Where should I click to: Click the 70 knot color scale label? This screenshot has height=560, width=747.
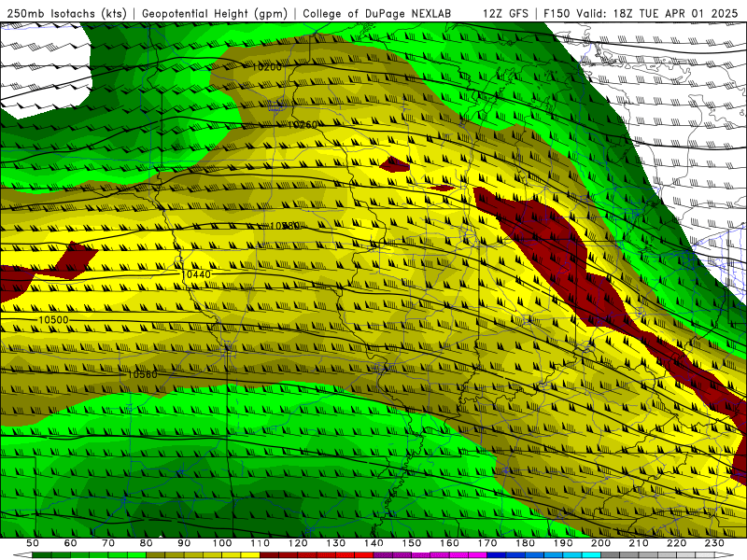pos(108,543)
